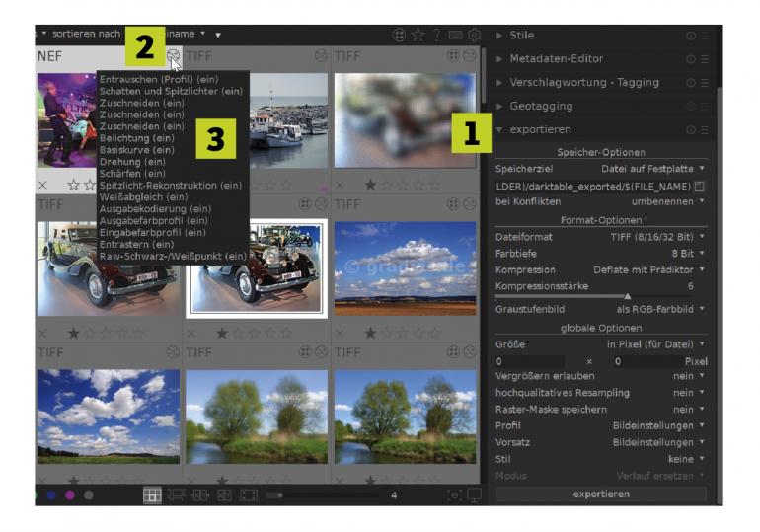Click altered-history icon on NEF thumbnail

pyautogui.click(x=173, y=55)
